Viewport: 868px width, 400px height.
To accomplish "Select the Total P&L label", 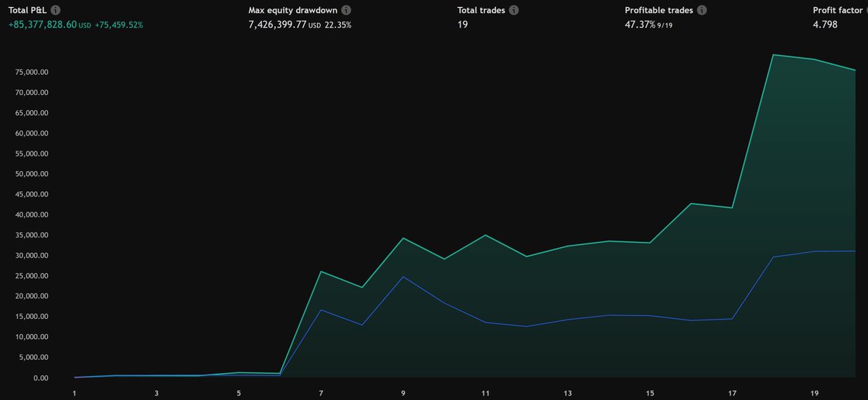I will click(x=28, y=11).
